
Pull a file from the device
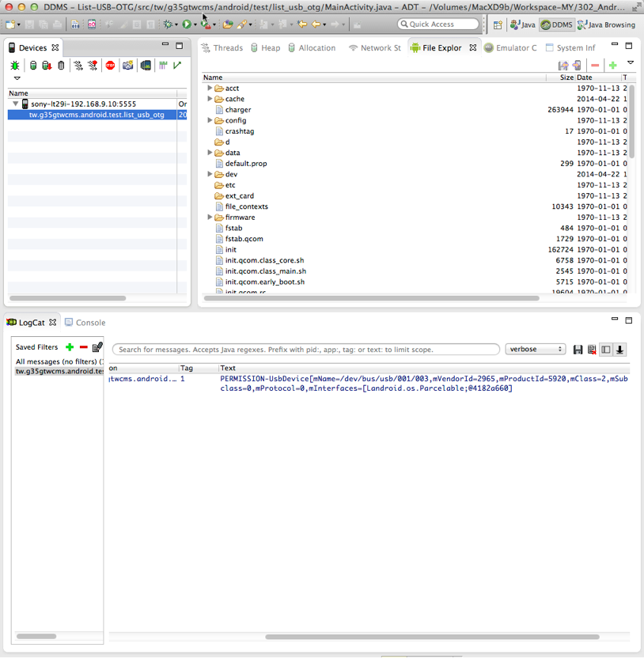563,66
